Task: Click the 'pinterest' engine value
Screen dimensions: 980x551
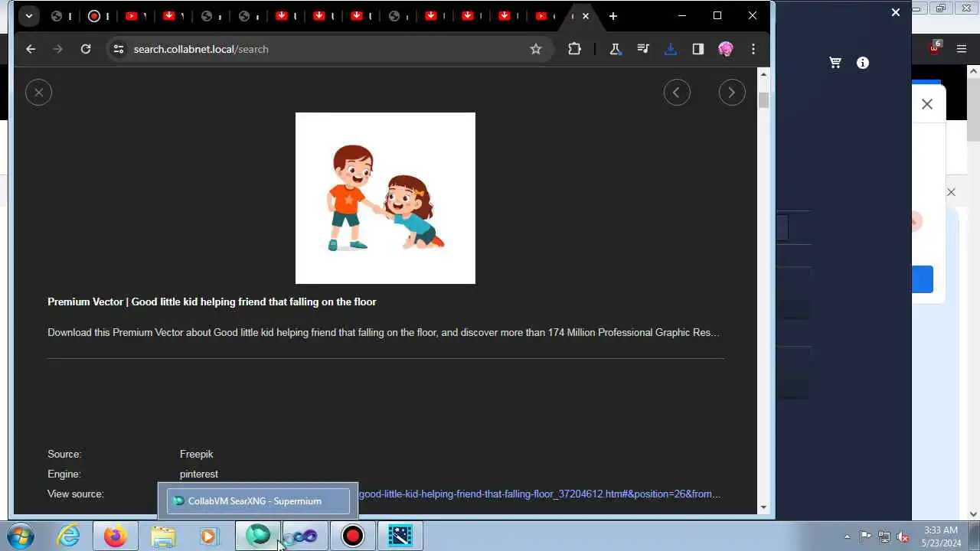Action: (x=199, y=474)
